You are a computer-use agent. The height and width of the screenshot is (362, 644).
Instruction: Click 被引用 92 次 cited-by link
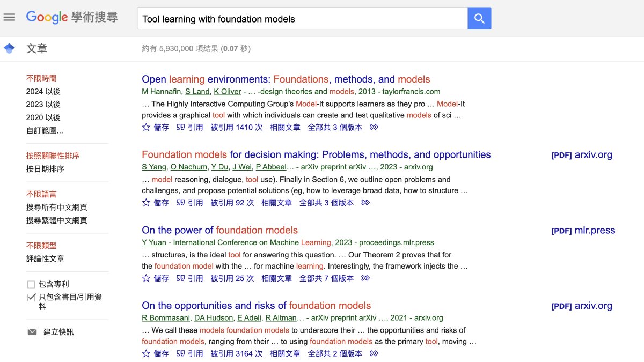[x=232, y=203]
